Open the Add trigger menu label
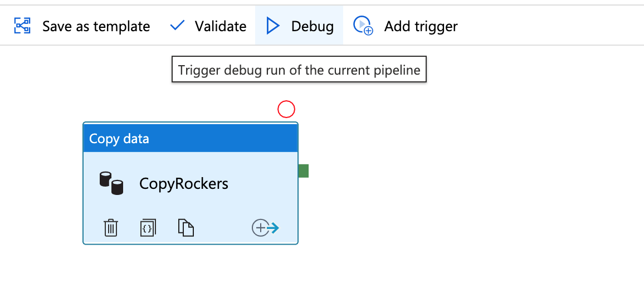 point(421,26)
